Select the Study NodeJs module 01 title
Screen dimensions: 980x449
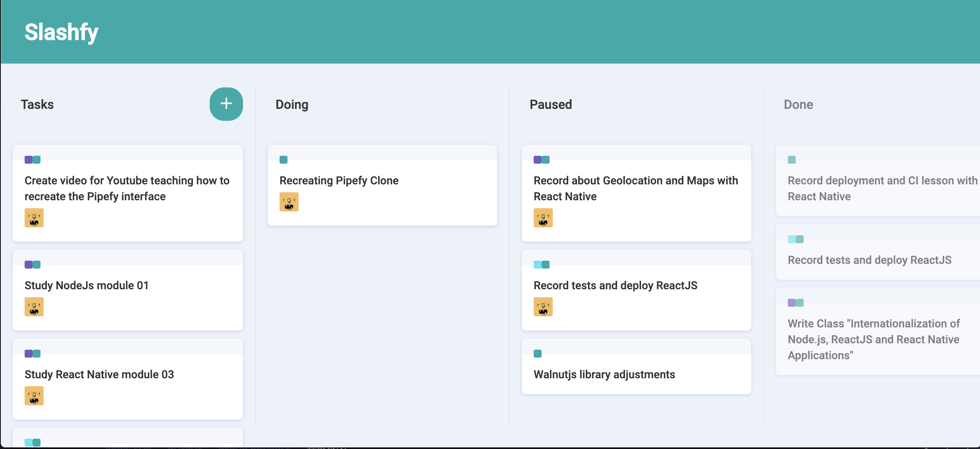[x=87, y=285]
